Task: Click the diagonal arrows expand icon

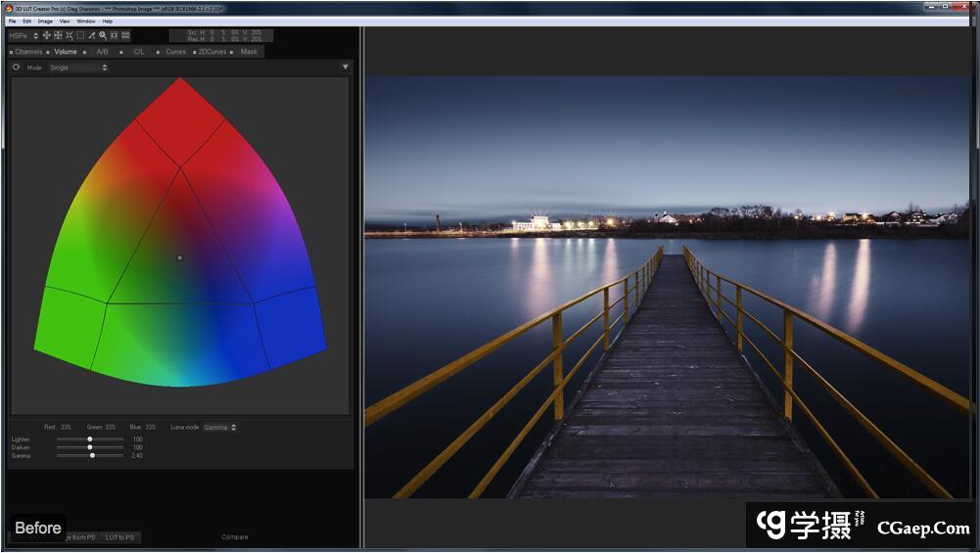Action: 70,35
